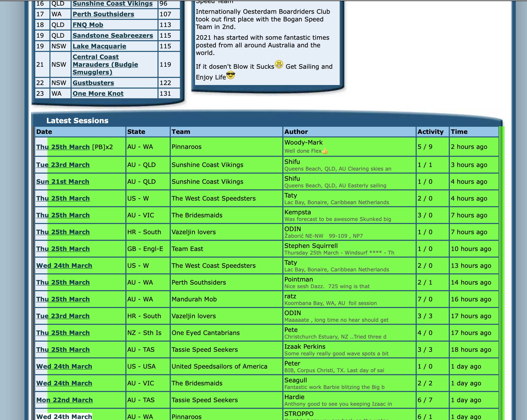527x420 pixels.
Task: Click the Date column header
Action: click(44, 132)
